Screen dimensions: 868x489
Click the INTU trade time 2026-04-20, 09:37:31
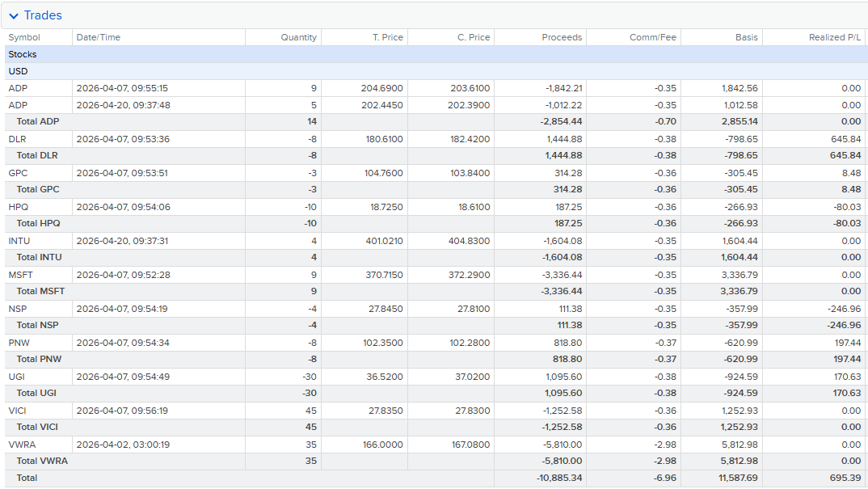pyautogui.click(x=122, y=241)
